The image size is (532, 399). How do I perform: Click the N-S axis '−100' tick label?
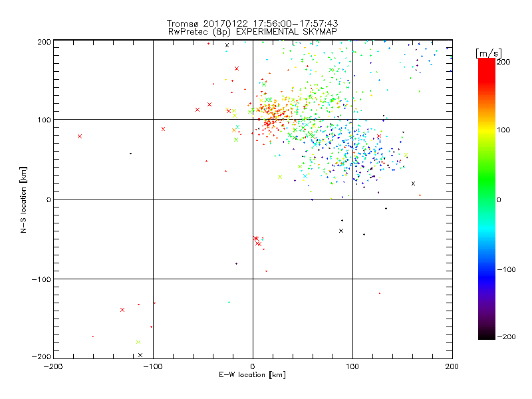pyautogui.click(x=41, y=279)
